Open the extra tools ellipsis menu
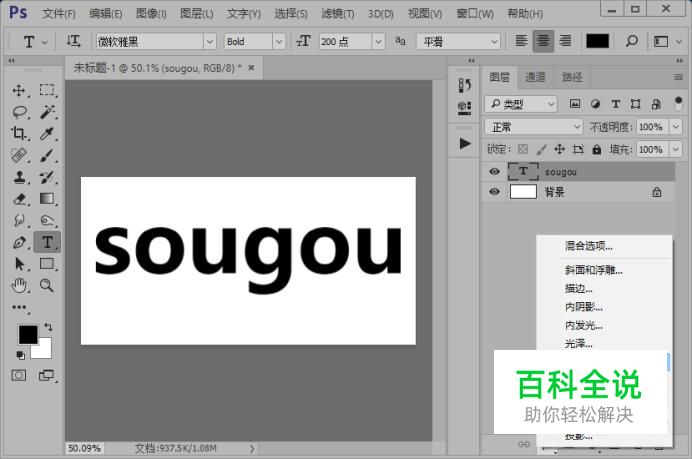The height and width of the screenshot is (459, 692). [19, 307]
